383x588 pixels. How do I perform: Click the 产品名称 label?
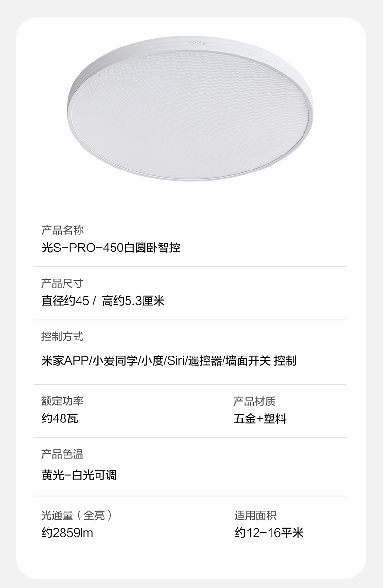(x=63, y=230)
